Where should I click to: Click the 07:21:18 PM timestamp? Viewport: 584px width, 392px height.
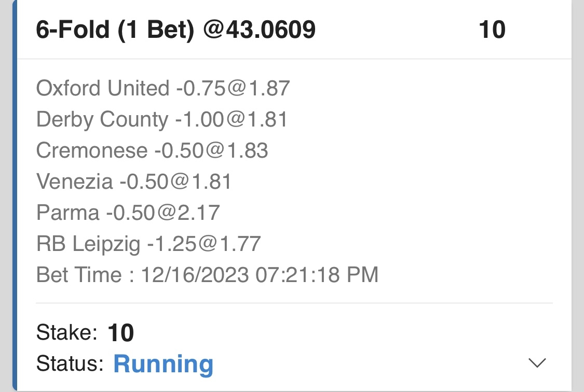click(317, 275)
